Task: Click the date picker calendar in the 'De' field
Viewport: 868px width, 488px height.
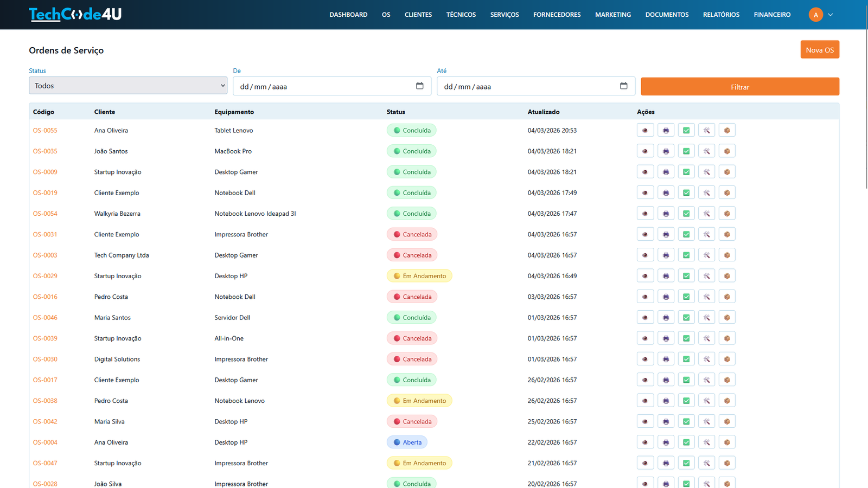Action: 419,86
